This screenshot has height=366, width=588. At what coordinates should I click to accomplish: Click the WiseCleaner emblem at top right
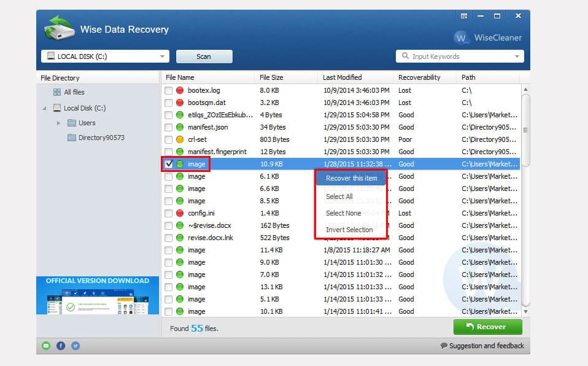pyautogui.click(x=460, y=38)
